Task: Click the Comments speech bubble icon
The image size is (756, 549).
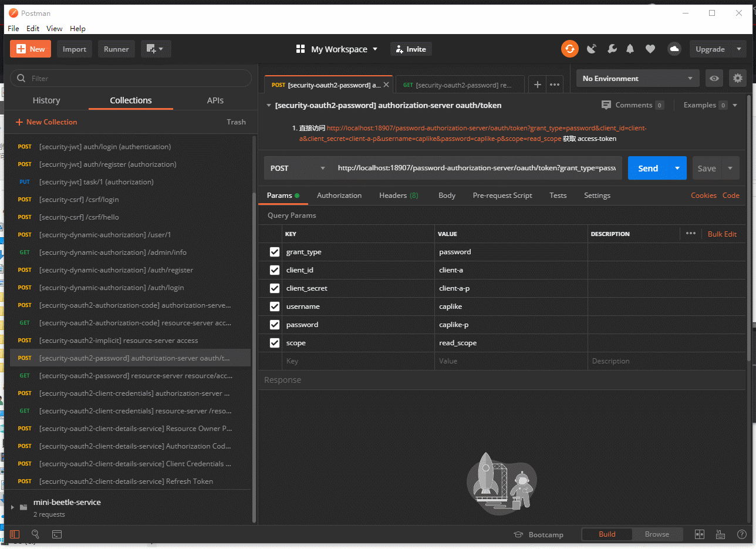Action: tap(606, 105)
